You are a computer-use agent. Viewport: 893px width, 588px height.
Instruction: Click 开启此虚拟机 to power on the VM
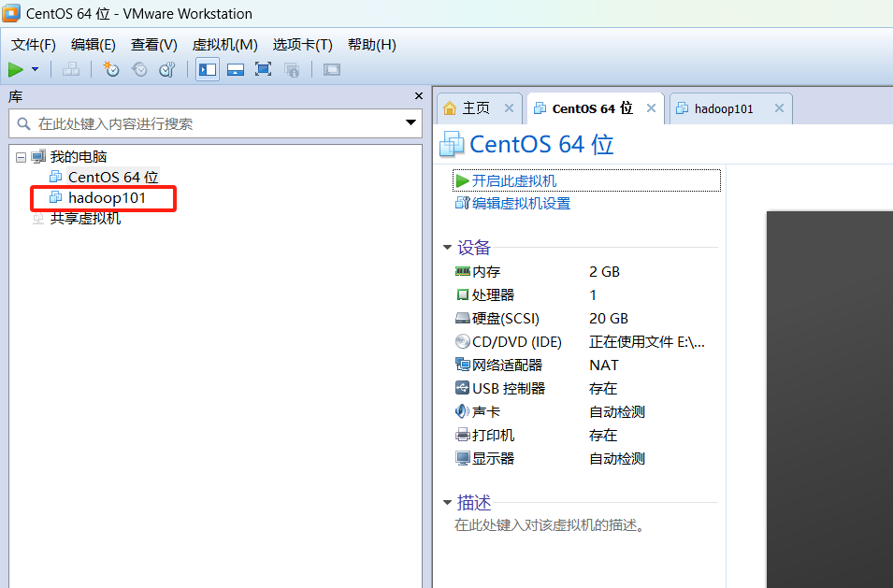[x=513, y=181]
